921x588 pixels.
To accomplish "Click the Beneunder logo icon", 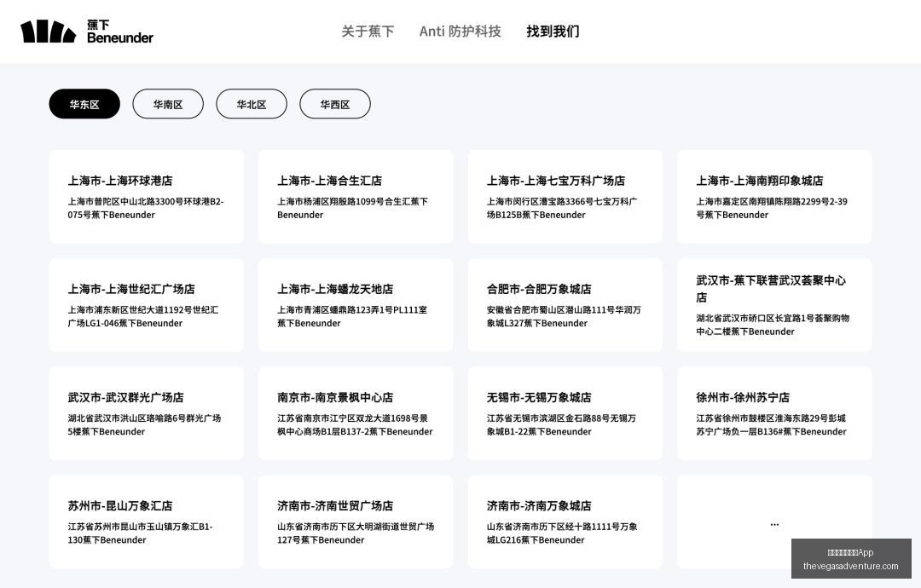I will (x=48, y=32).
